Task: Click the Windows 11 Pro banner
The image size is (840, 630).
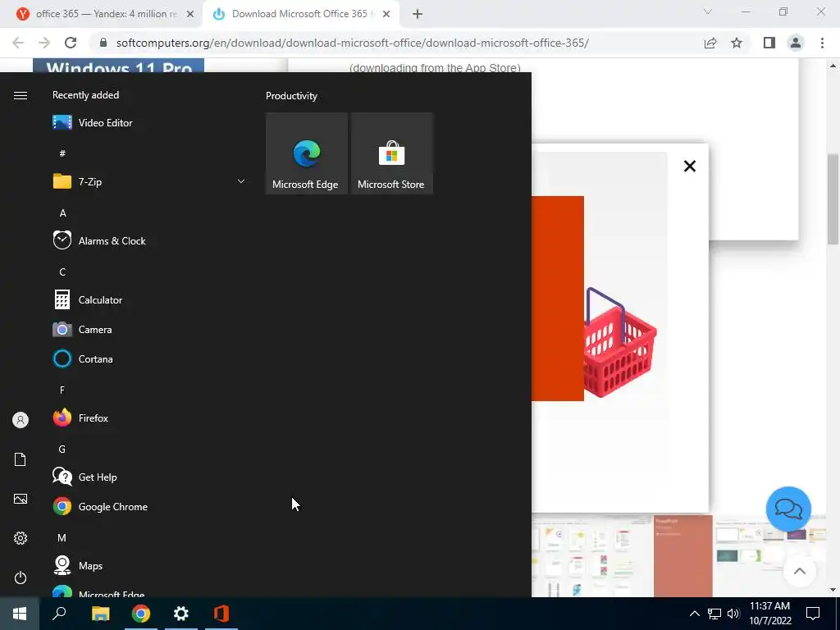Action: 118,66
